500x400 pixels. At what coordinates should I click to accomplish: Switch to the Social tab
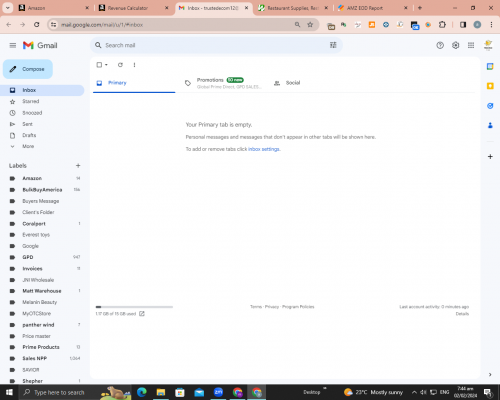[x=293, y=83]
